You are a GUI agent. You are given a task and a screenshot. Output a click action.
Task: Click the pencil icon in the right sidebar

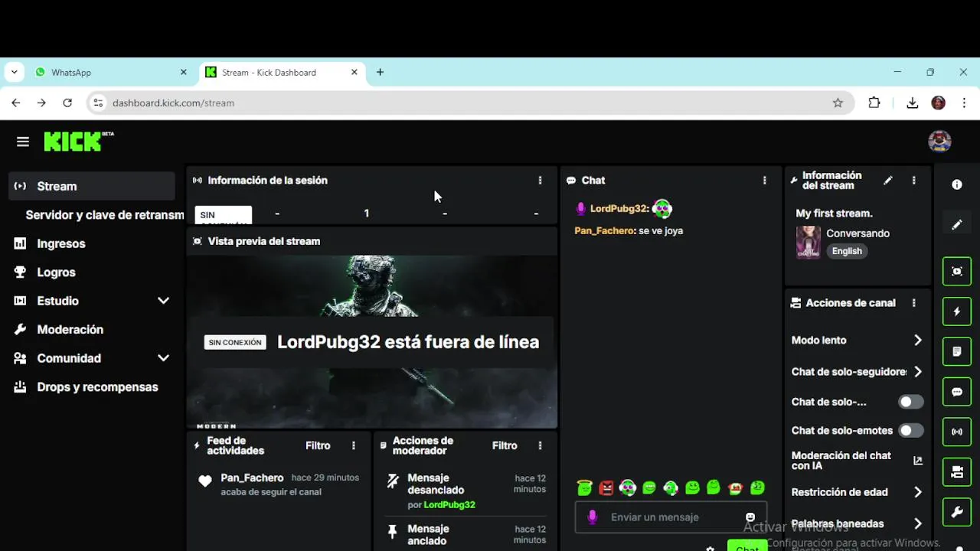tap(957, 225)
